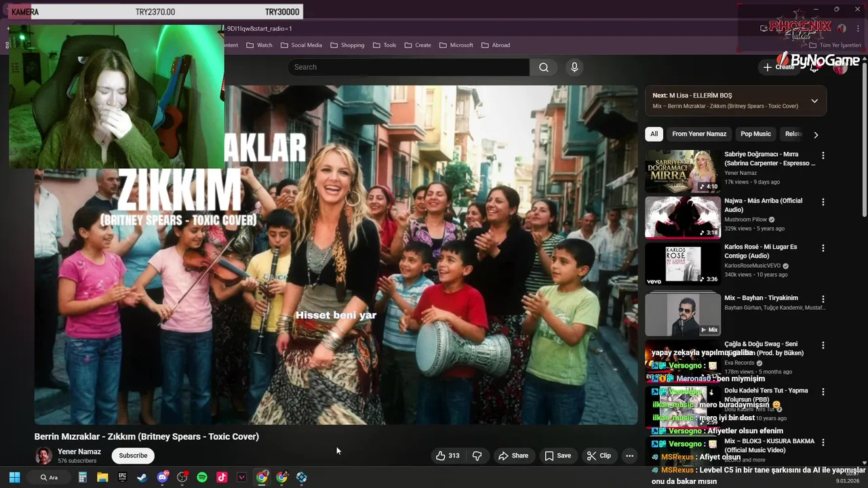Open Calculator from the taskbar
Viewport: 868px width, 488px height.
83,477
